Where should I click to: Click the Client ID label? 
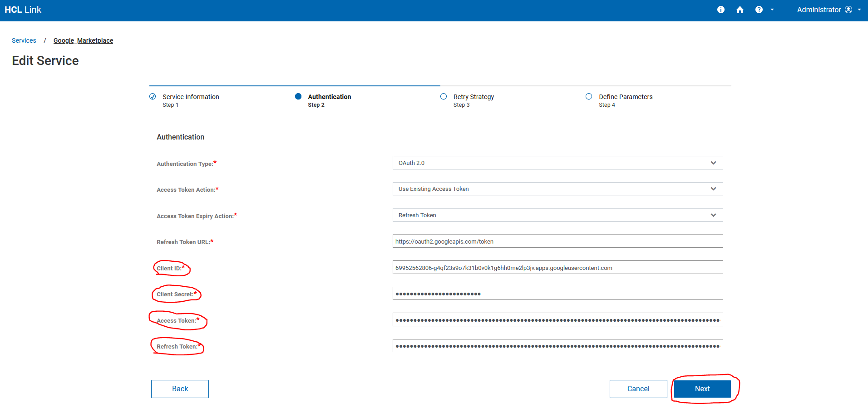tap(171, 268)
